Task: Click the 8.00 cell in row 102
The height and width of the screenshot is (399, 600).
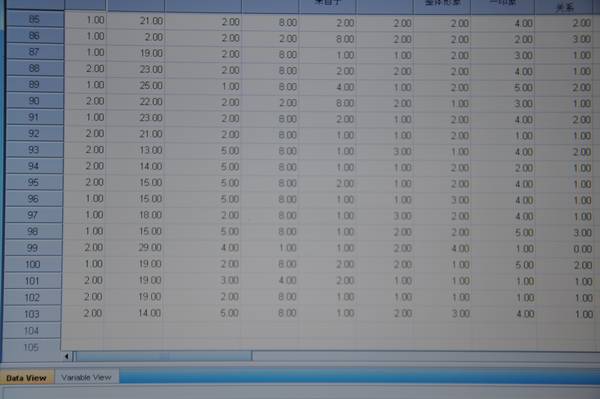Action: 271,297
